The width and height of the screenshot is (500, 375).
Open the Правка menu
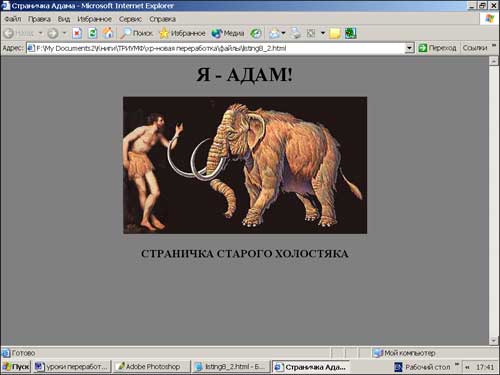coord(39,19)
